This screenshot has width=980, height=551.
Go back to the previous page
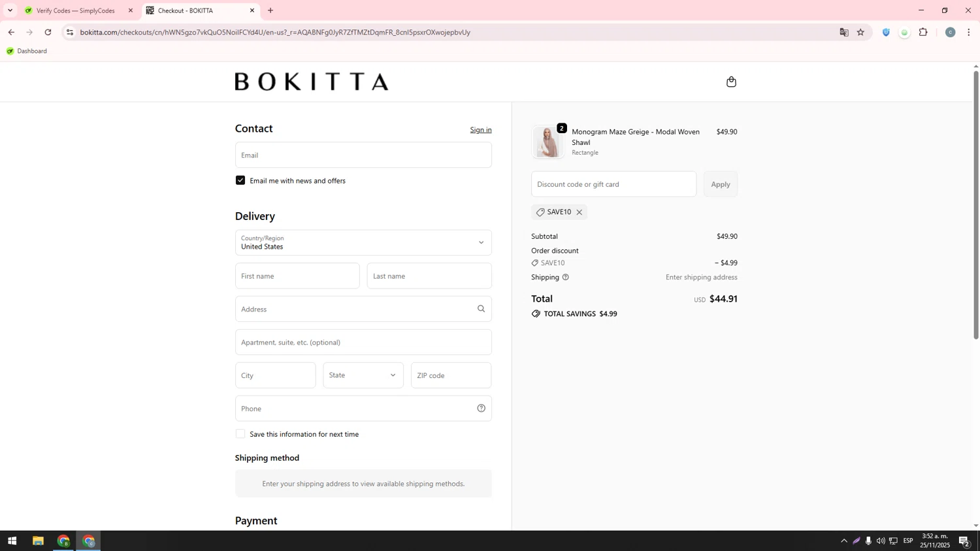11,32
